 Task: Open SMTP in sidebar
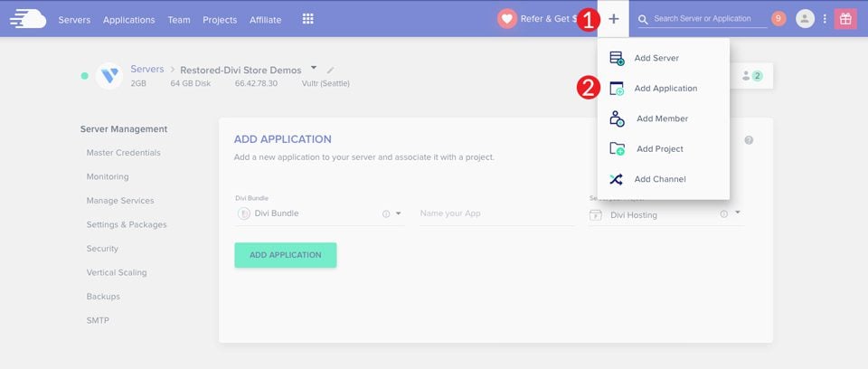click(98, 320)
